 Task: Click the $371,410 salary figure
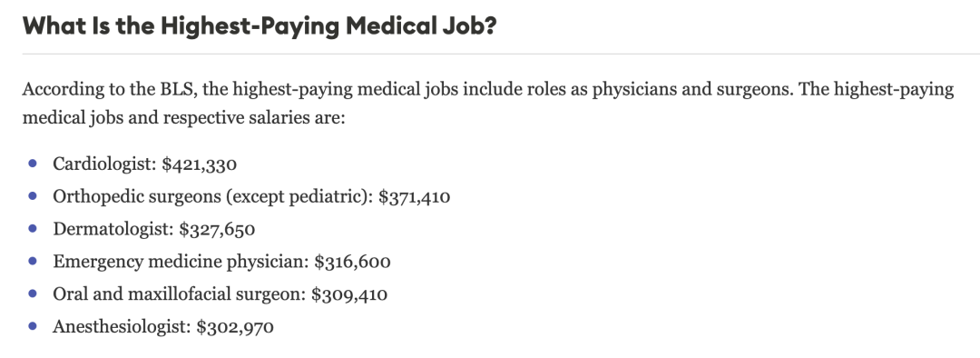tap(415, 197)
